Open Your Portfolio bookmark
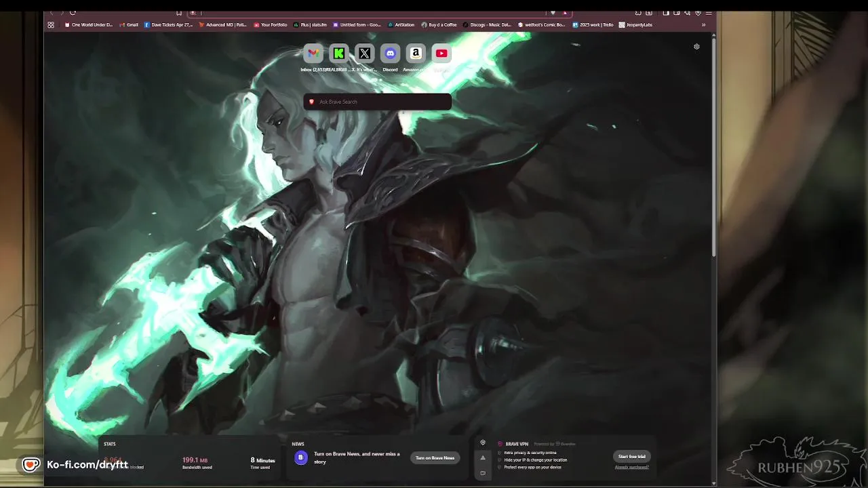This screenshot has width=868, height=488. tap(271, 25)
